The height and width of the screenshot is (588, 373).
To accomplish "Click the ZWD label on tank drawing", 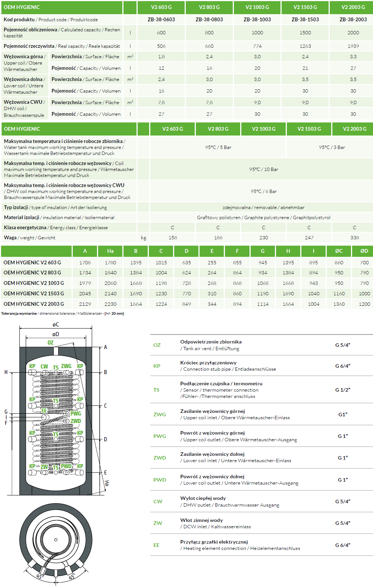I will click(x=76, y=421).
